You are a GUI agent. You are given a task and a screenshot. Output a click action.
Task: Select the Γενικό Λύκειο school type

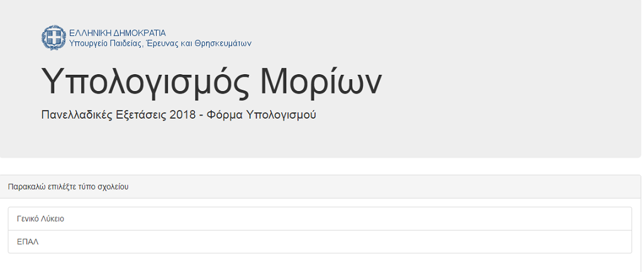(x=319, y=219)
